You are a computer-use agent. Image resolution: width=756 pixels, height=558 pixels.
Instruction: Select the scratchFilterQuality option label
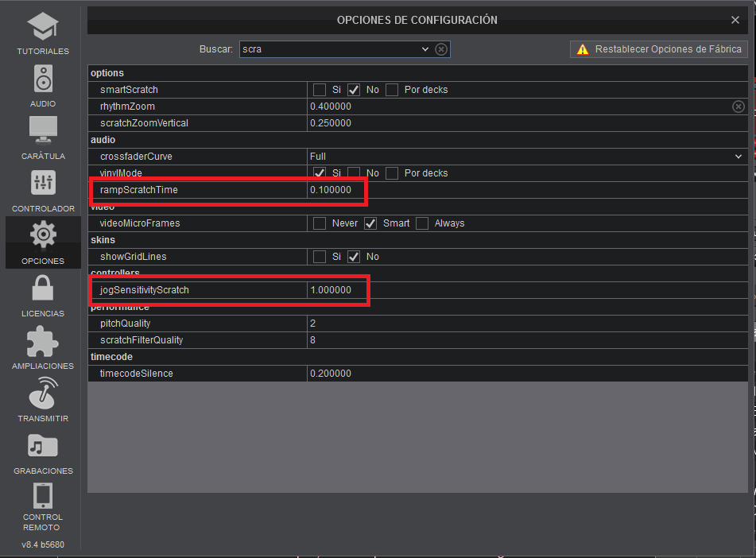(x=142, y=340)
